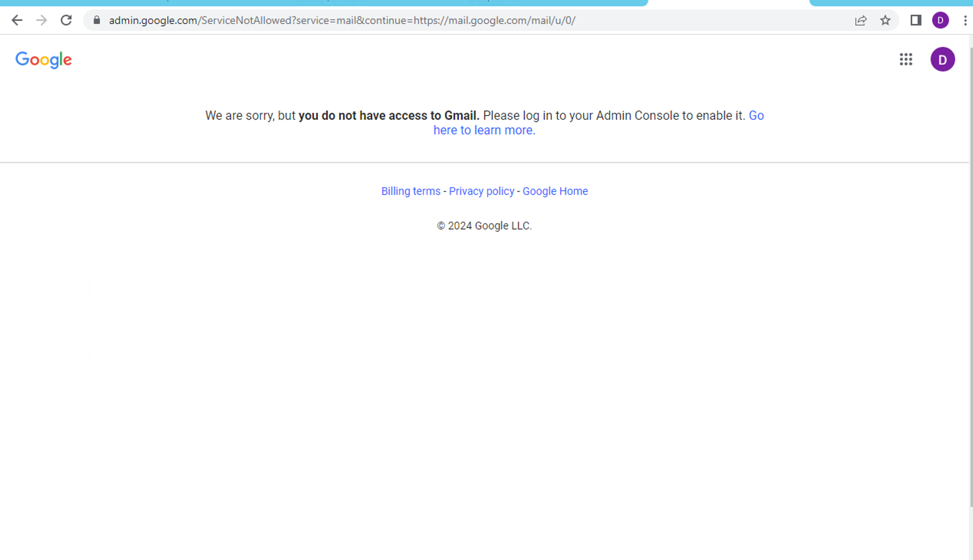This screenshot has width=973, height=560.
Task: Go back to the previous page
Action: [17, 20]
